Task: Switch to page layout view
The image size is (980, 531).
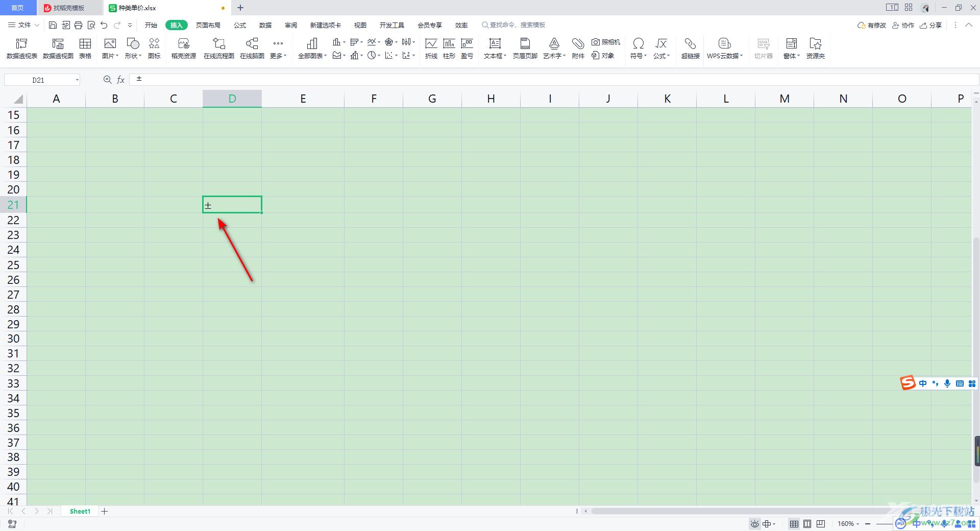Action: coord(807,524)
